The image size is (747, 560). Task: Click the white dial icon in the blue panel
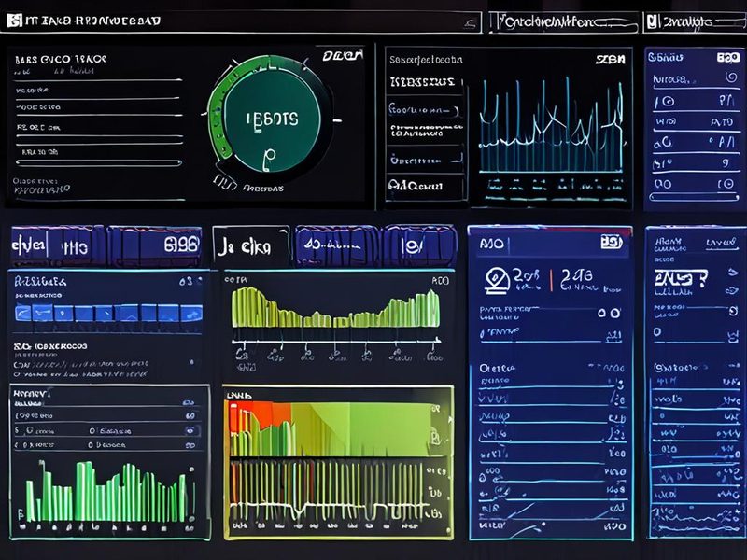tap(497, 279)
